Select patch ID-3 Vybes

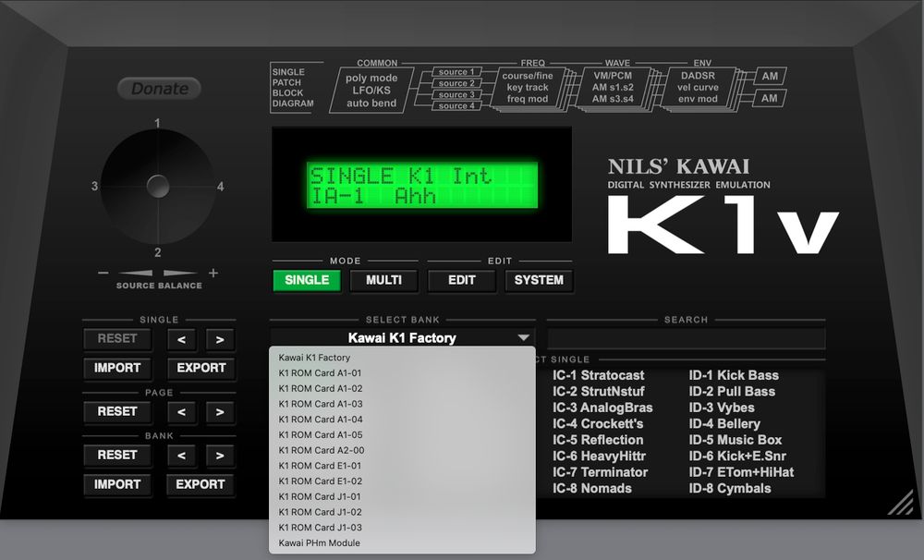722,408
